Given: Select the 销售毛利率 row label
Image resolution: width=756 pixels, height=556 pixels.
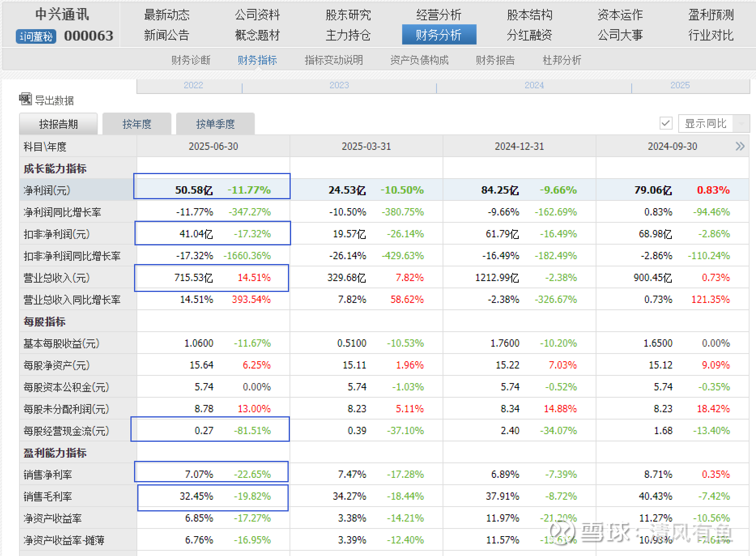Looking at the screenshot, I should point(48,496).
